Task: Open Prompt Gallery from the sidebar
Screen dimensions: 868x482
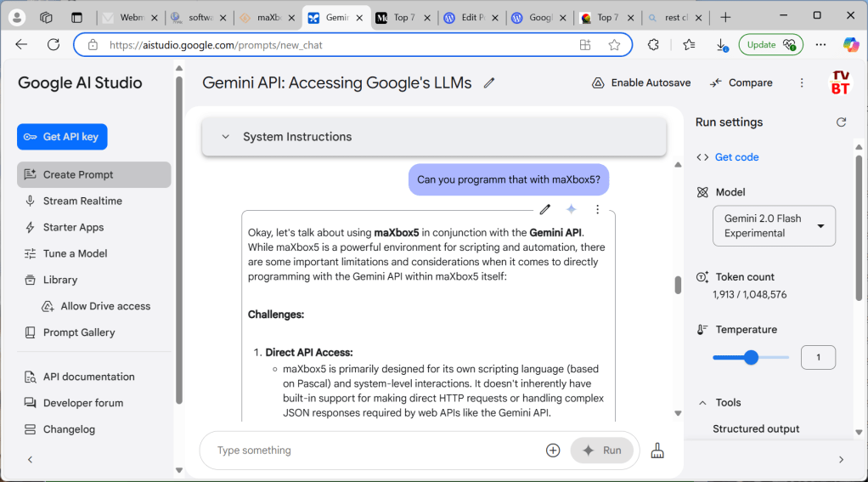Action: pyautogui.click(x=79, y=332)
